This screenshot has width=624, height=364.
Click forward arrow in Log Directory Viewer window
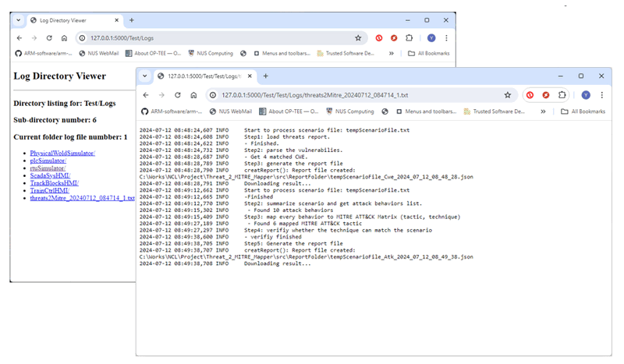pos(34,38)
